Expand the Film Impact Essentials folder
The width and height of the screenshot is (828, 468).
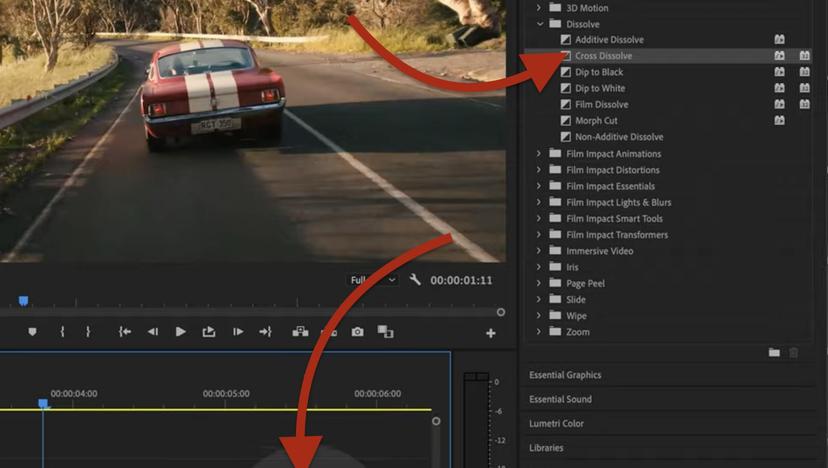540,186
